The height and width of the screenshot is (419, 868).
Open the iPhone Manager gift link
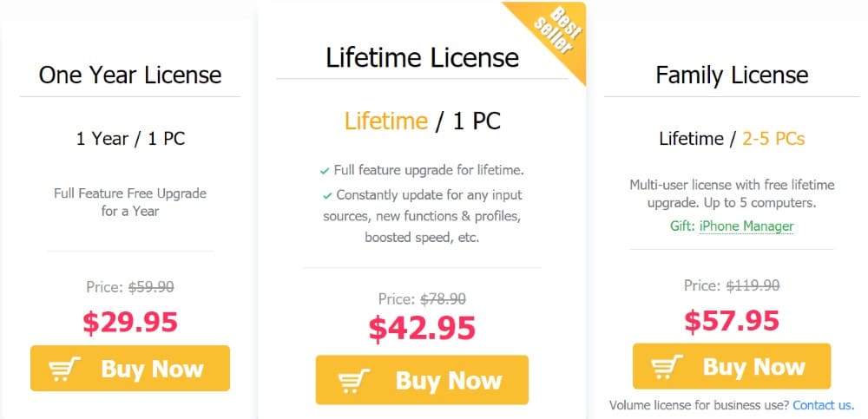pos(746,226)
